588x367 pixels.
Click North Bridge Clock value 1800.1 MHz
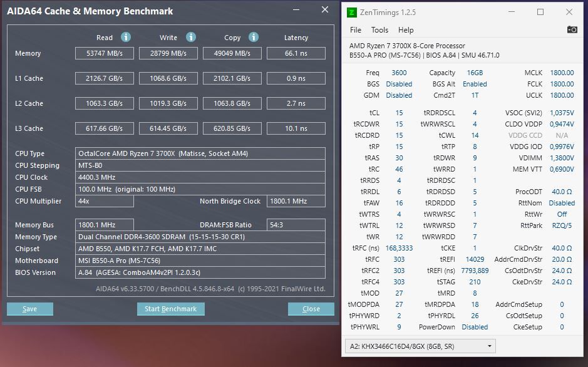pyautogui.click(x=296, y=201)
